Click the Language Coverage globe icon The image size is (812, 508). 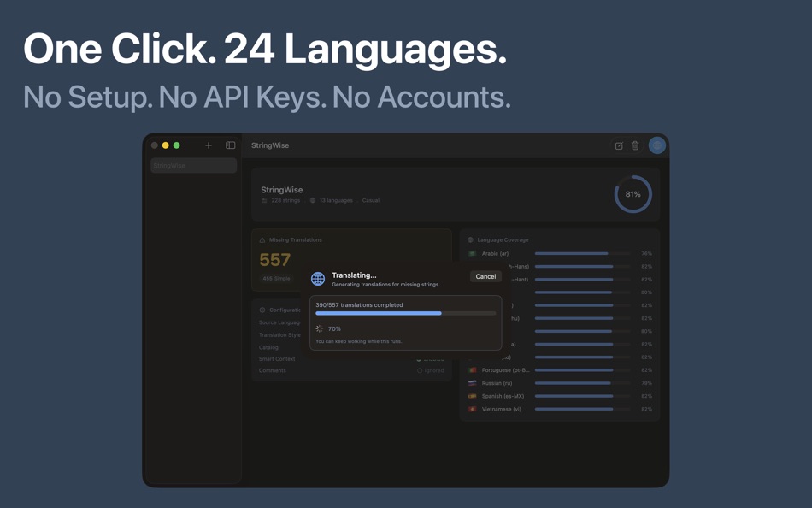[x=469, y=239]
